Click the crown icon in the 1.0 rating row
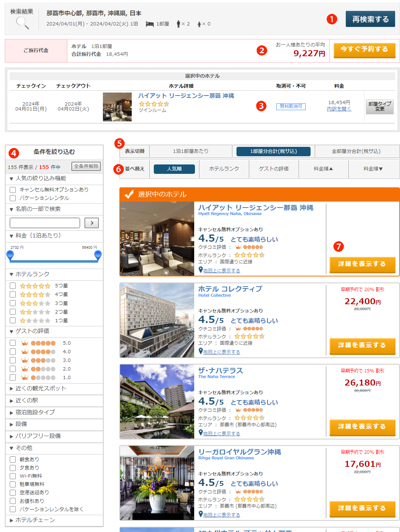The image size is (400, 532). click(x=25, y=377)
